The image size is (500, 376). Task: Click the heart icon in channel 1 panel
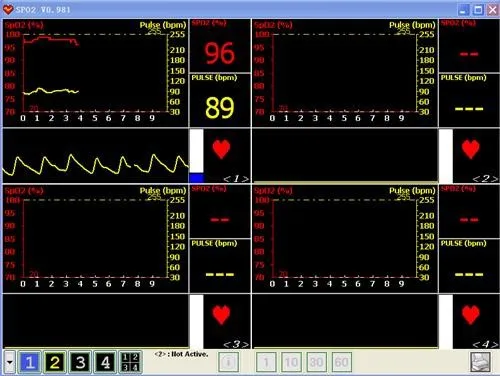[x=221, y=149]
